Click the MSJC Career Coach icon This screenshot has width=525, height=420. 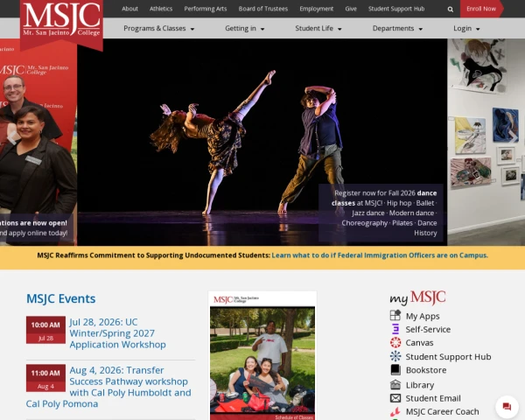pyautogui.click(x=395, y=411)
